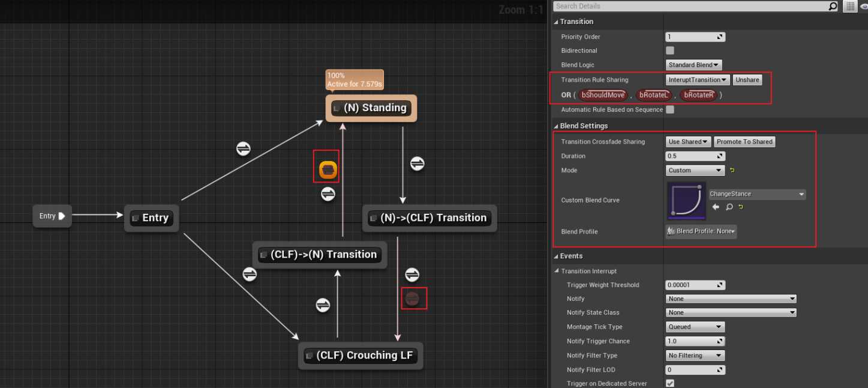Viewport: 868px width, 388px height.
Task: Select the orange highlighted transition rule icon
Action: click(327, 171)
